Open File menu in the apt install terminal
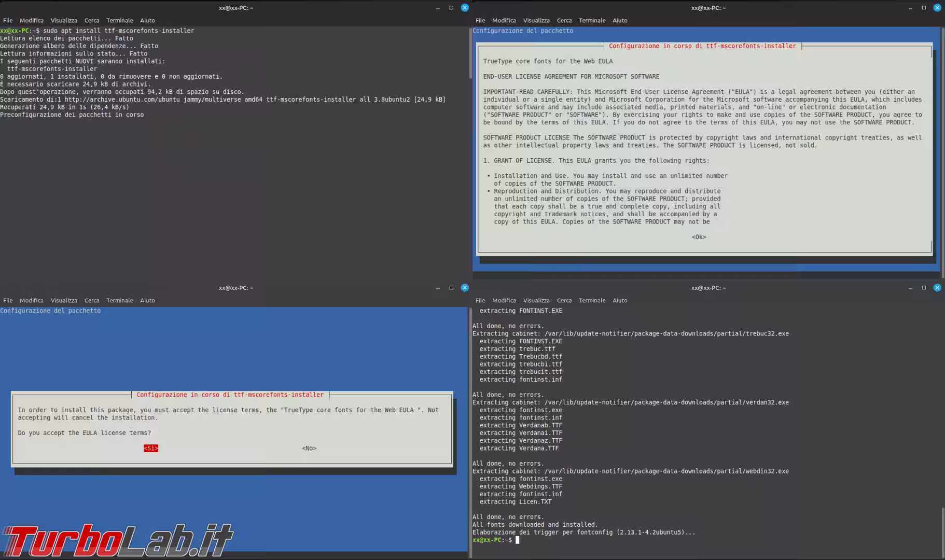The width and height of the screenshot is (945, 560). [x=8, y=20]
